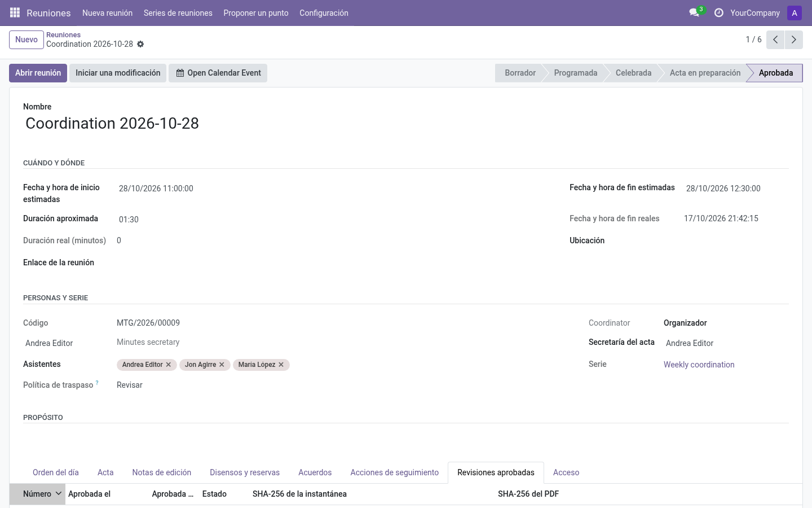Go to the previous record arrow
Screen dimensions: 812x508
coord(775,40)
